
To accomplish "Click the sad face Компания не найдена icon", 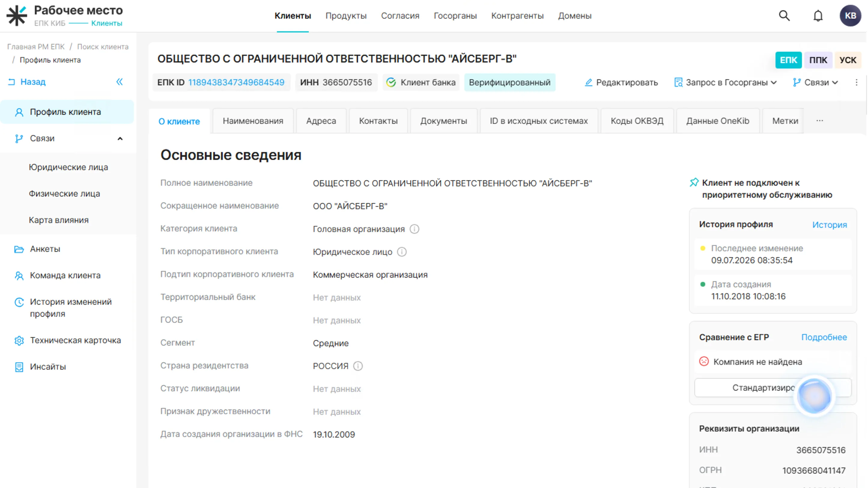I will coord(704,361).
